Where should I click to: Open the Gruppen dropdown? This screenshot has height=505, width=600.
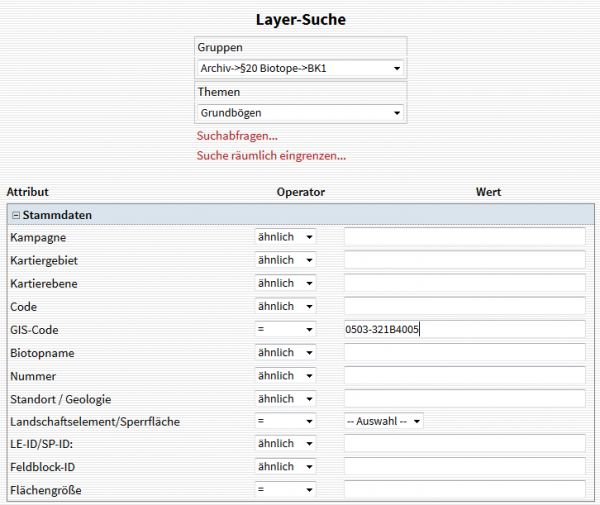tap(300, 69)
